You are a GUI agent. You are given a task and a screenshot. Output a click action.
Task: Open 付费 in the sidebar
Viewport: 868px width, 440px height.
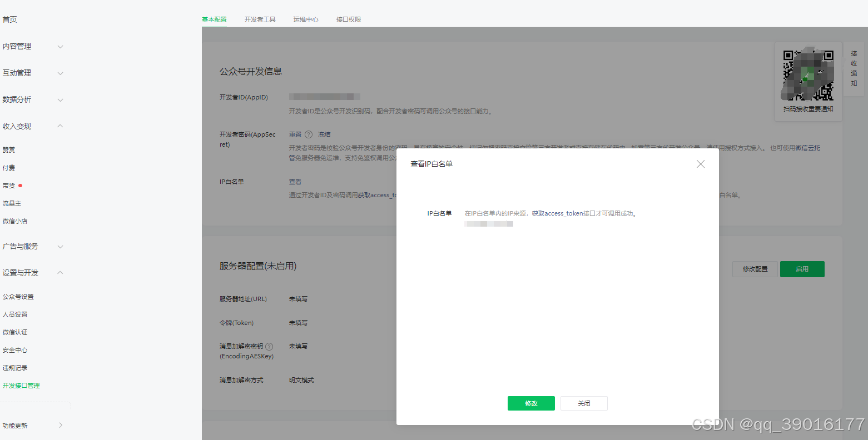pos(9,168)
